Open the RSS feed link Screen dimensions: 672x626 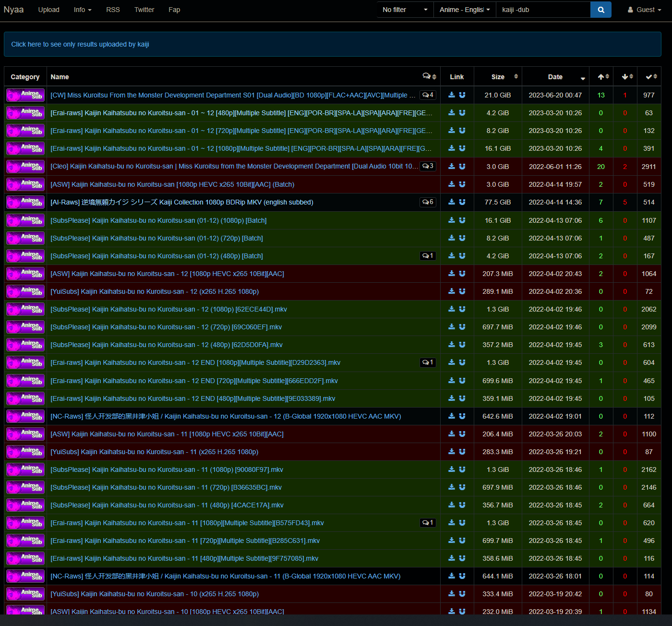[113, 10]
